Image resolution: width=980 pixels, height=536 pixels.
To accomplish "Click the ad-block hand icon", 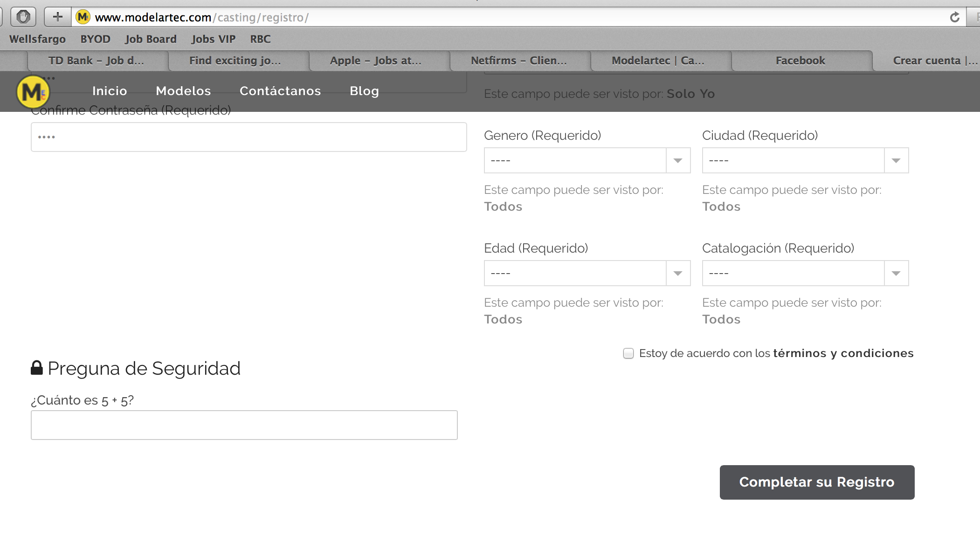I will coord(23,17).
